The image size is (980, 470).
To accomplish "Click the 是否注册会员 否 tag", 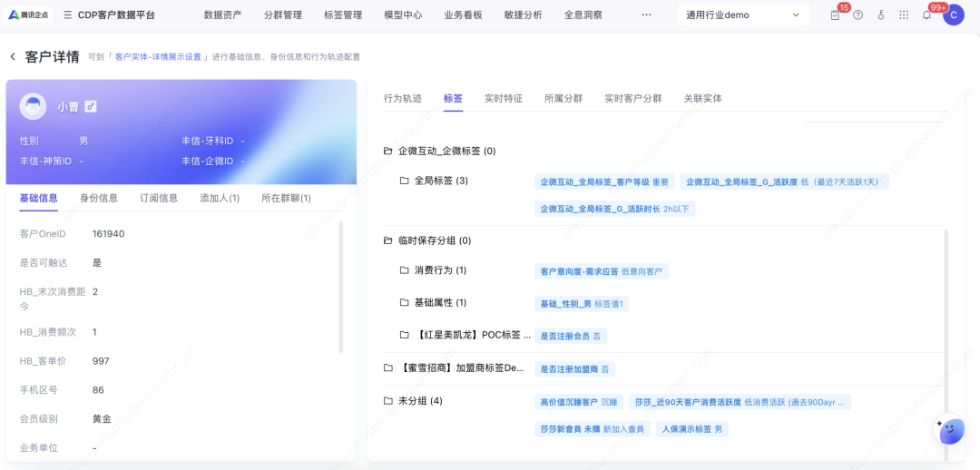I will pos(570,336).
